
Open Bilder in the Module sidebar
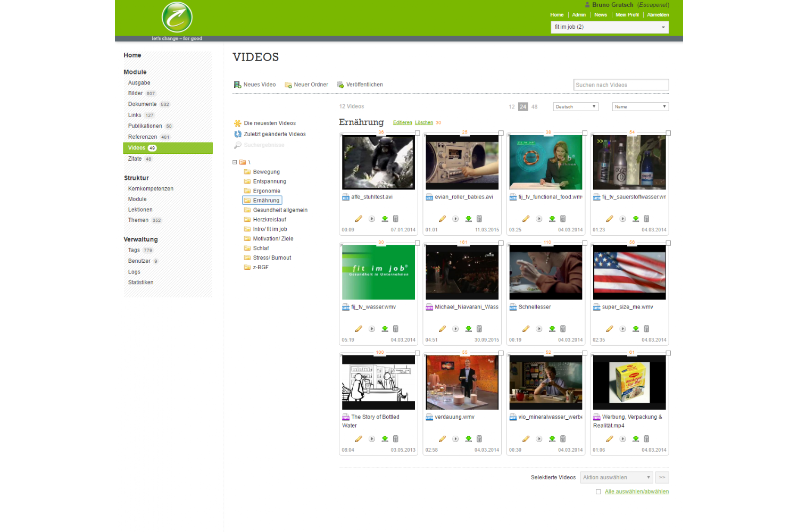tap(135, 94)
